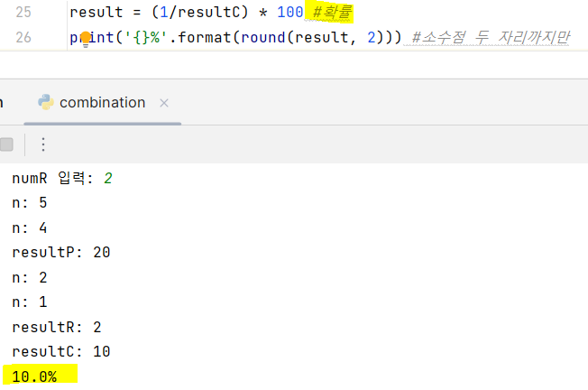Click the resultC: 10 output line
Viewport: 588px width, 390px height.
[61, 351]
